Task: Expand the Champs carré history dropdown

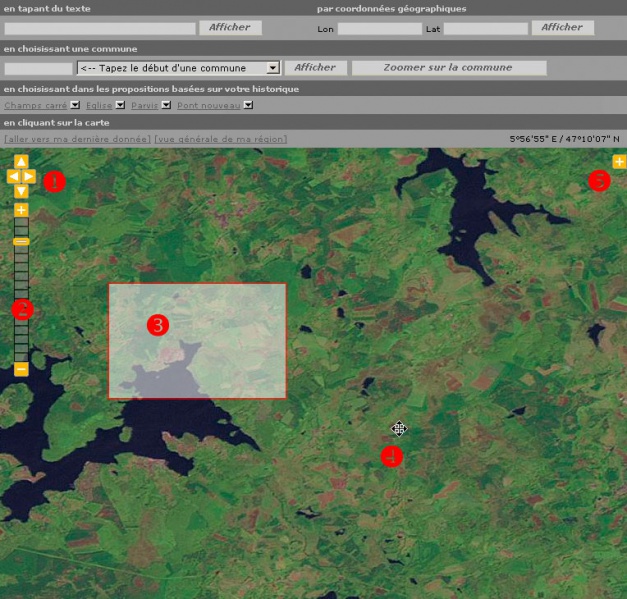Action: (75, 105)
